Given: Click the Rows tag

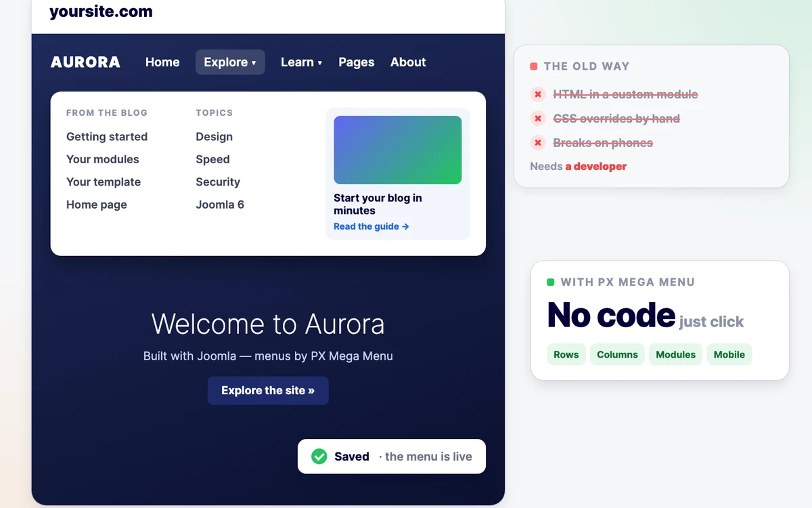Looking at the screenshot, I should [566, 354].
